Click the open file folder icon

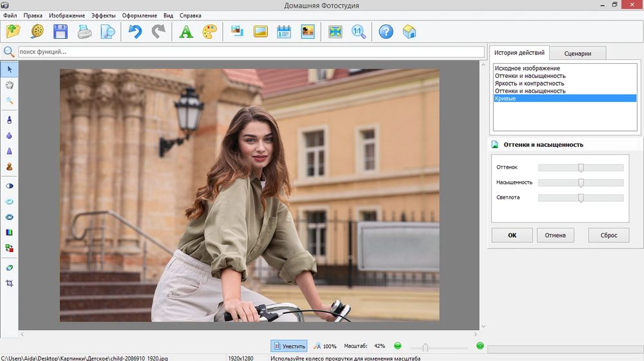pyautogui.click(x=14, y=31)
